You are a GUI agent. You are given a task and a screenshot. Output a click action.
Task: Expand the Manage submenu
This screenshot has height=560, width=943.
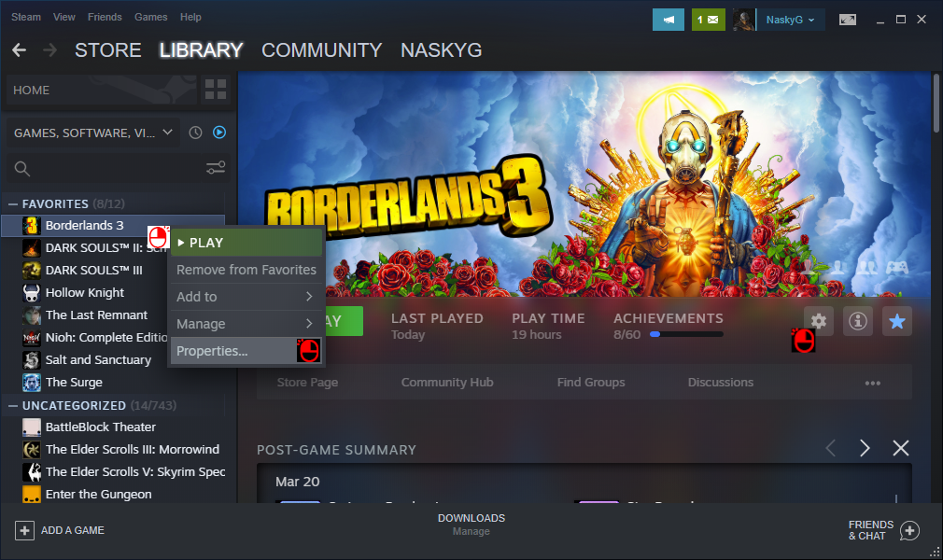point(246,324)
